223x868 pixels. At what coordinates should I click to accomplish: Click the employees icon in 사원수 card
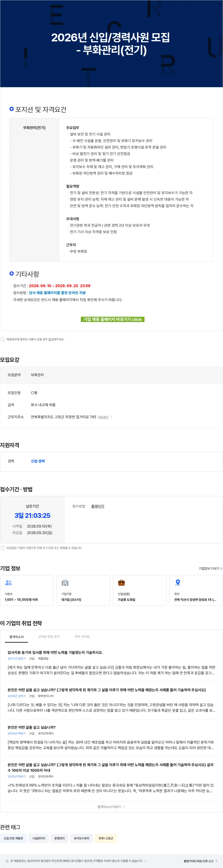9,583
